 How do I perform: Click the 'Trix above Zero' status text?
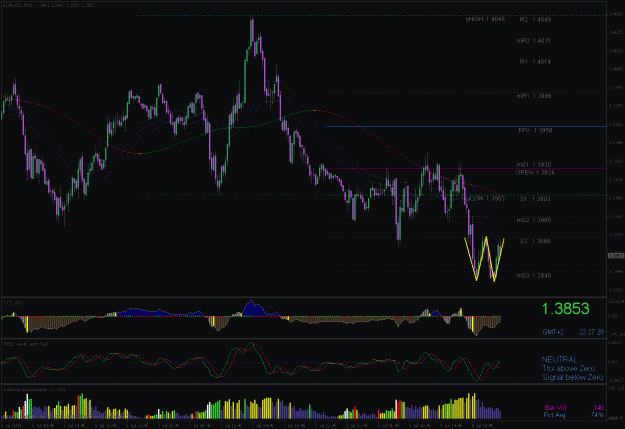(568, 368)
